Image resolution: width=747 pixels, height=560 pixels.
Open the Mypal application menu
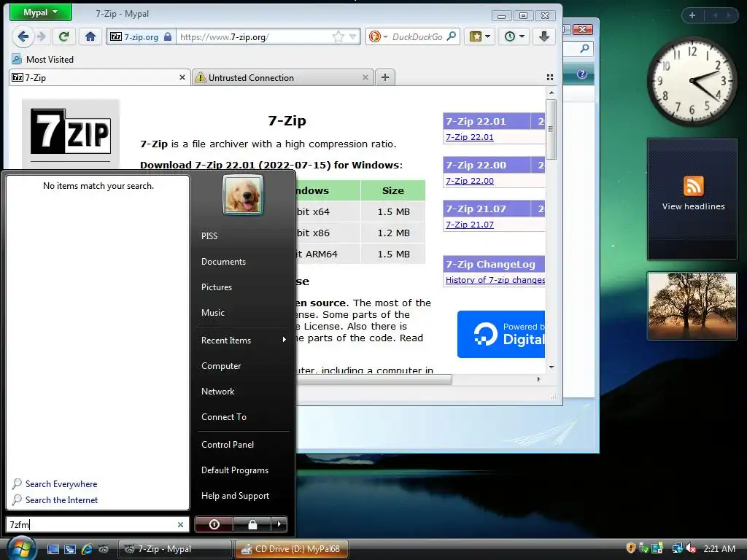(41, 12)
